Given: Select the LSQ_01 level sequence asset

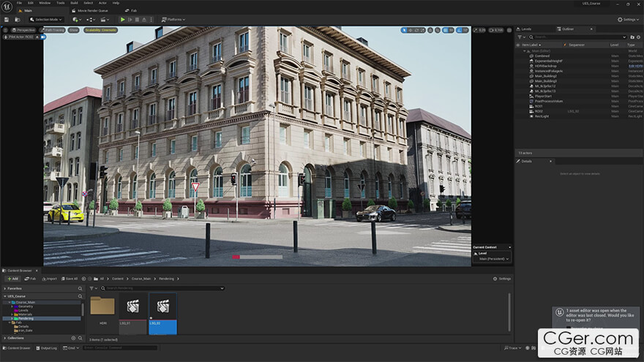Looking at the screenshot, I should (x=132, y=314).
